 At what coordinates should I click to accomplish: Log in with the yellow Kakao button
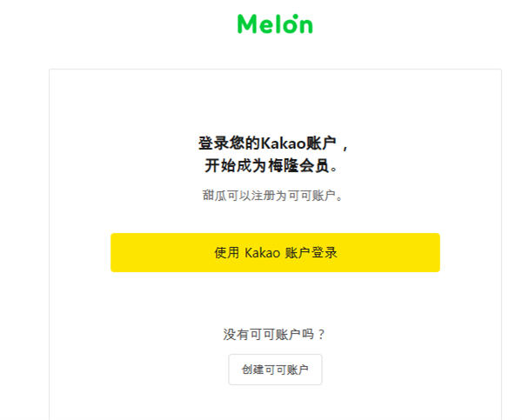click(x=275, y=252)
